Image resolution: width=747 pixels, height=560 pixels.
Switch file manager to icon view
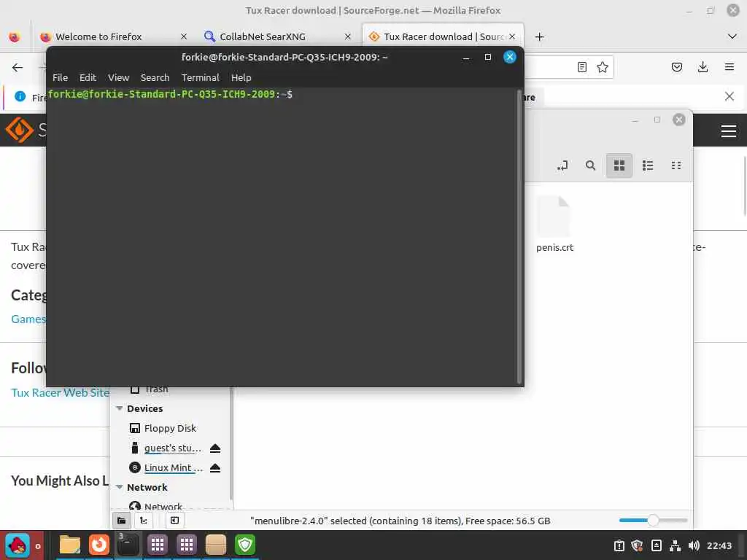coord(619,166)
